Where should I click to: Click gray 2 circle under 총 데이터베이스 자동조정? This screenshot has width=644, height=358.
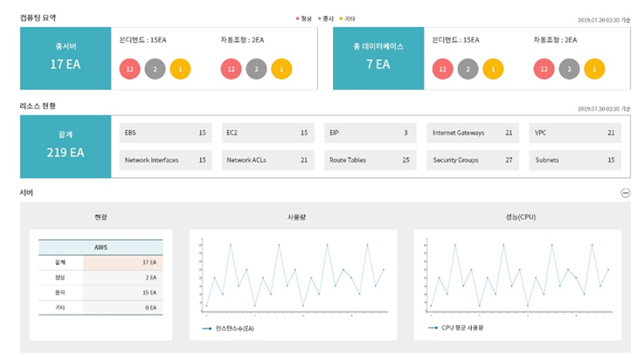coord(569,69)
